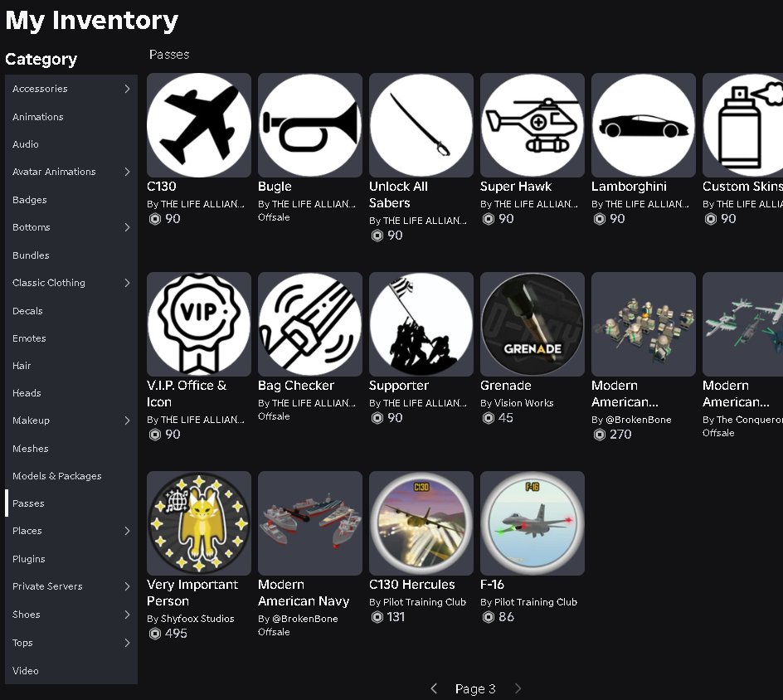Open the Very Important Person fox icon
The width and height of the screenshot is (783, 700).
point(199,523)
